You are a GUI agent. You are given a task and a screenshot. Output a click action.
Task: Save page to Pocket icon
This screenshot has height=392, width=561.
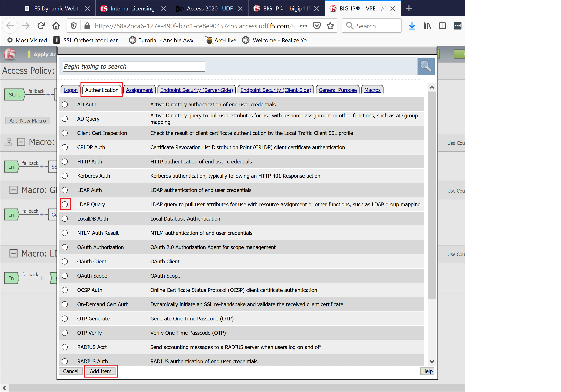pyautogui.click(x=317, y=26)
